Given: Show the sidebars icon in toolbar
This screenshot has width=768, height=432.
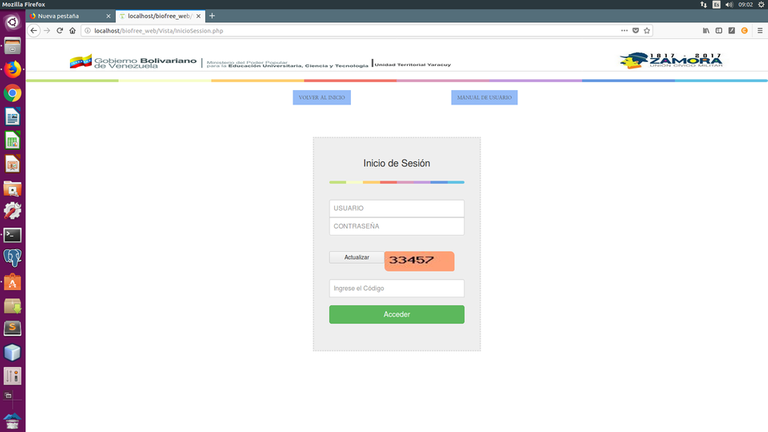Looking at the screenshot, I should (719, 30).
